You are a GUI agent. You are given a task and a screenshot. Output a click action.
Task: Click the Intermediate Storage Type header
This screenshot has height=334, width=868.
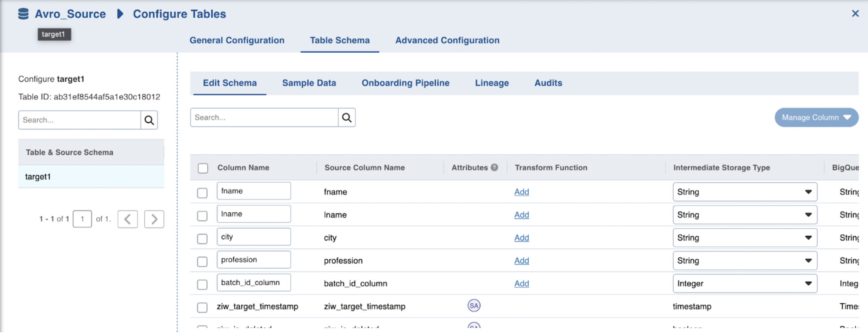pyautogui.click(x=722, y=168)
